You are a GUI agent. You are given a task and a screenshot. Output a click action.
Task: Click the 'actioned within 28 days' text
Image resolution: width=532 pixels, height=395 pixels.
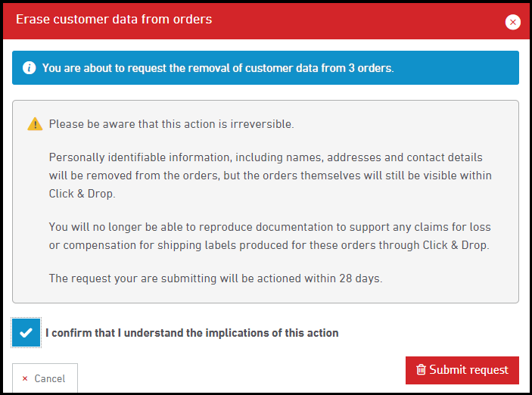216,278
